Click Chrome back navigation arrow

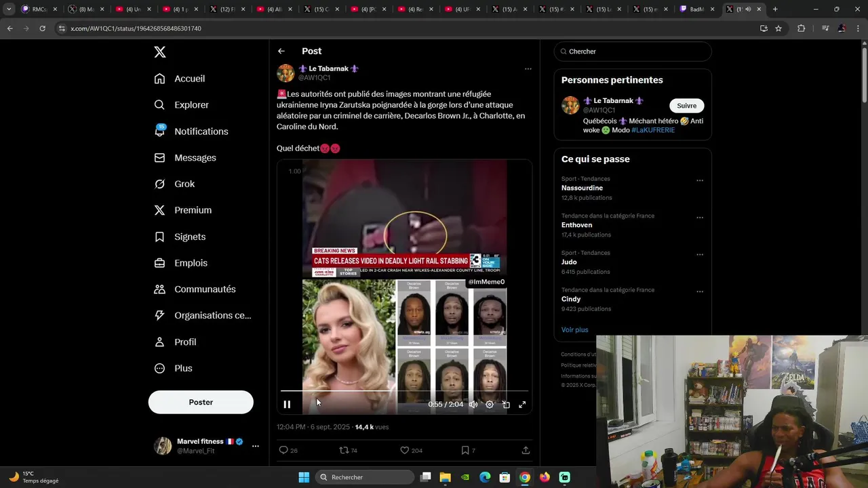tap(9, 28)
